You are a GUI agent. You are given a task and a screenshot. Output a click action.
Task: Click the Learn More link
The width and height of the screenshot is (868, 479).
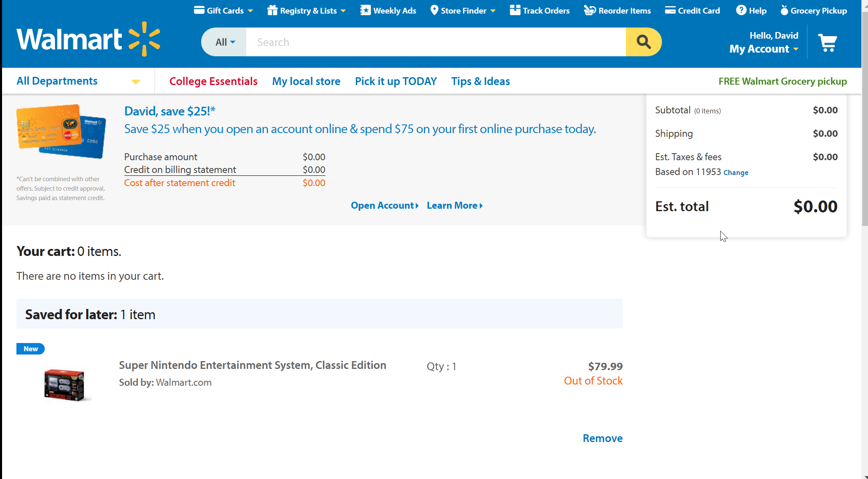(455, 205)
